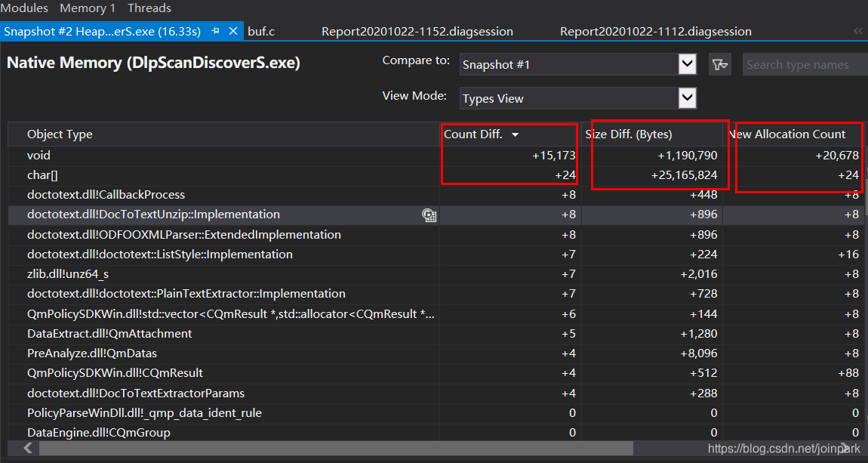Sort by Size Diff. (Bytes) column header
868x463 pixels.
pos(629,134)
